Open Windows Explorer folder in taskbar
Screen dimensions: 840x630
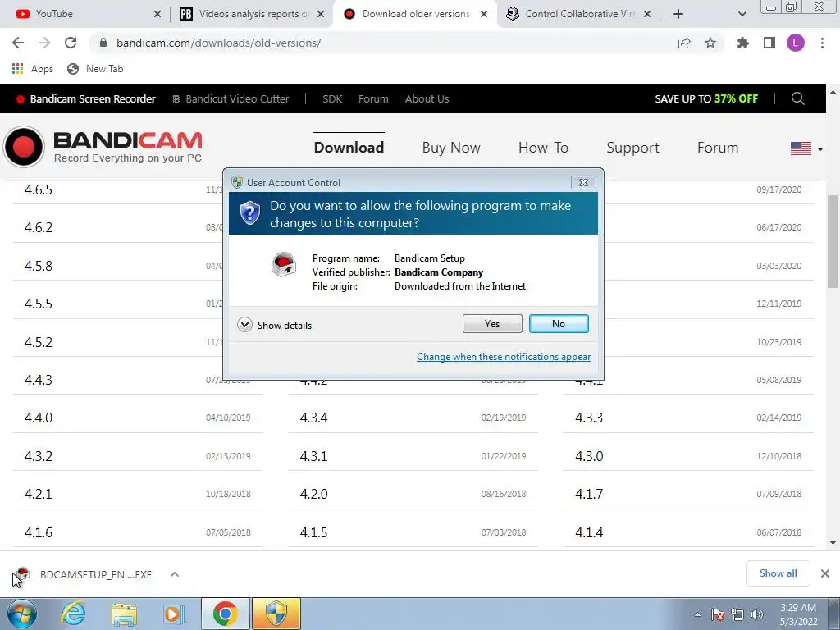coord(124,614)
